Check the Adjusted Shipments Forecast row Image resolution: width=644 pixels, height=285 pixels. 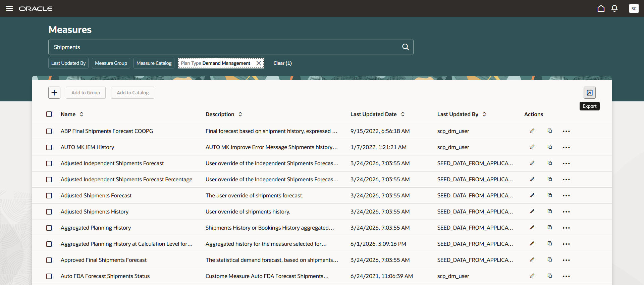[x=49, y=196]
